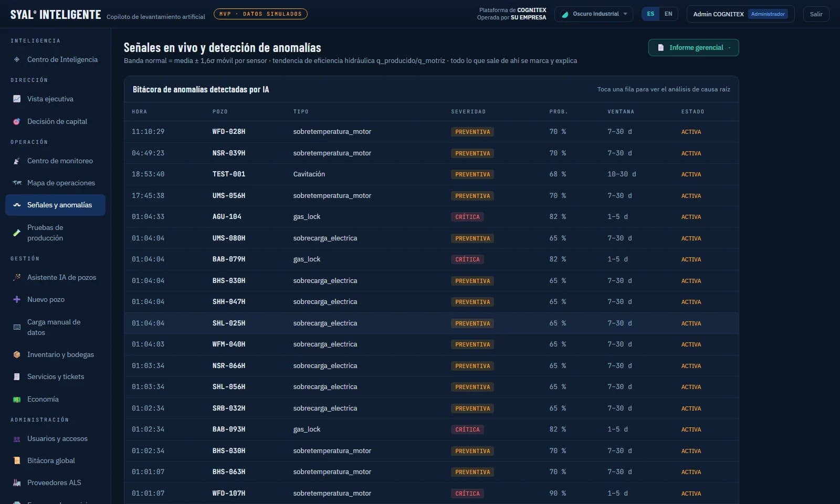Click the SYAL INTELIGENTE logo
Screen dimensions: 840x504
(x=56, y=15)
